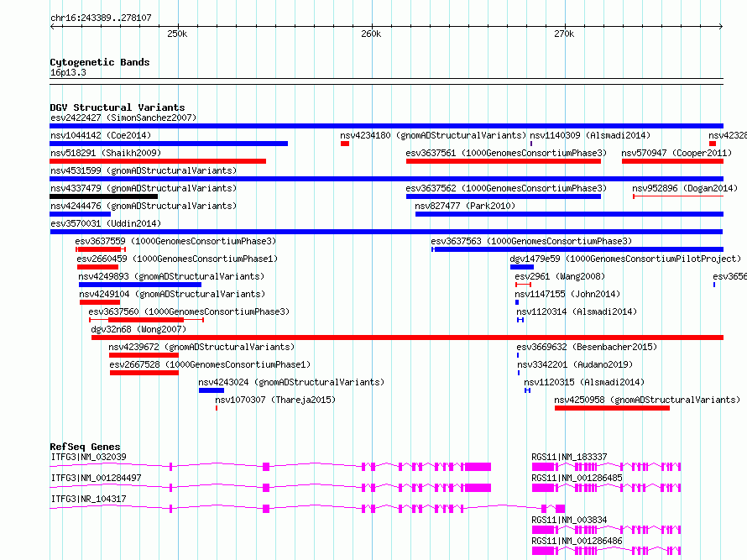747x560 pixels.
Task: Click esv3570031 (Uddin2014) label
Action: coord(106,223)
